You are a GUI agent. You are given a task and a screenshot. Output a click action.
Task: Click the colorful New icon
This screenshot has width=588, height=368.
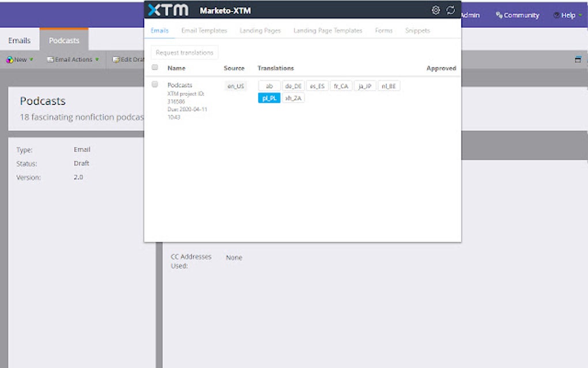tap(9, 59)
